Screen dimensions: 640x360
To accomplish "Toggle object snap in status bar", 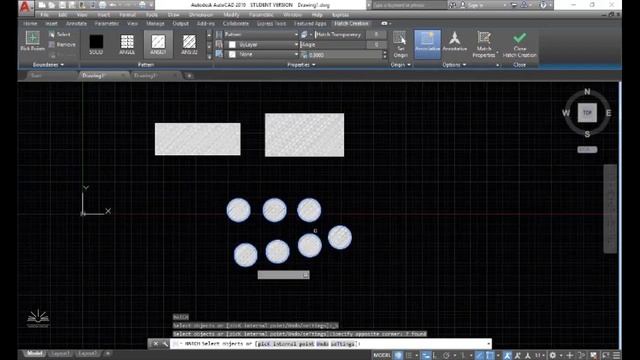I will coord(490,355).
